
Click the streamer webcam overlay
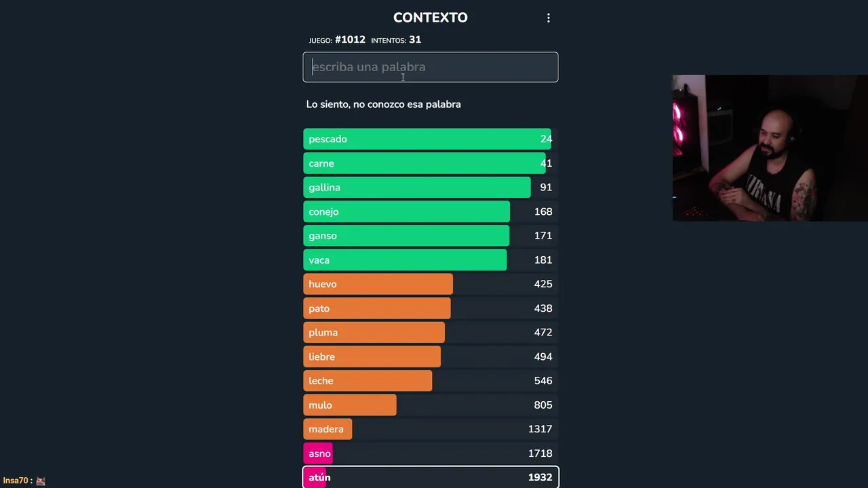pos(770,148)
